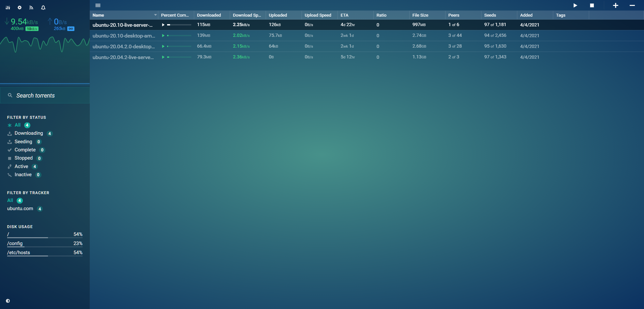The width and height of the screenshot is (644, 309).
Task: Sort by the File Size column header
Action: click(x=420, y=15)
